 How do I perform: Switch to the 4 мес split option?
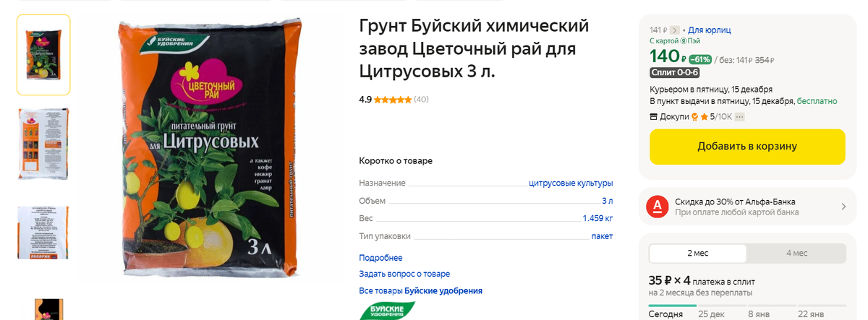(x=796, y=254)
